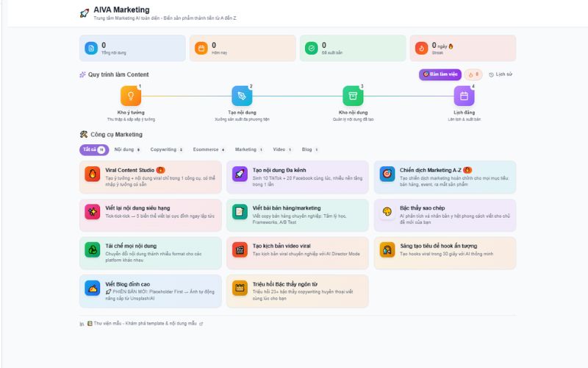Open the Viết Blog đỉnh cao title
This screenshot has width=588, height=368.
(127, 284)
